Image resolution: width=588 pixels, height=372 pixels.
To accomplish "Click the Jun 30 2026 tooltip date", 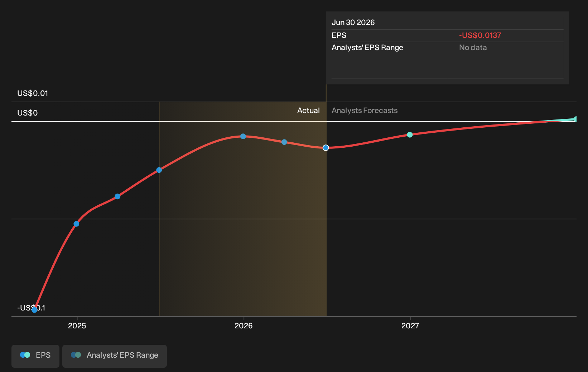I will click(353, 23).
